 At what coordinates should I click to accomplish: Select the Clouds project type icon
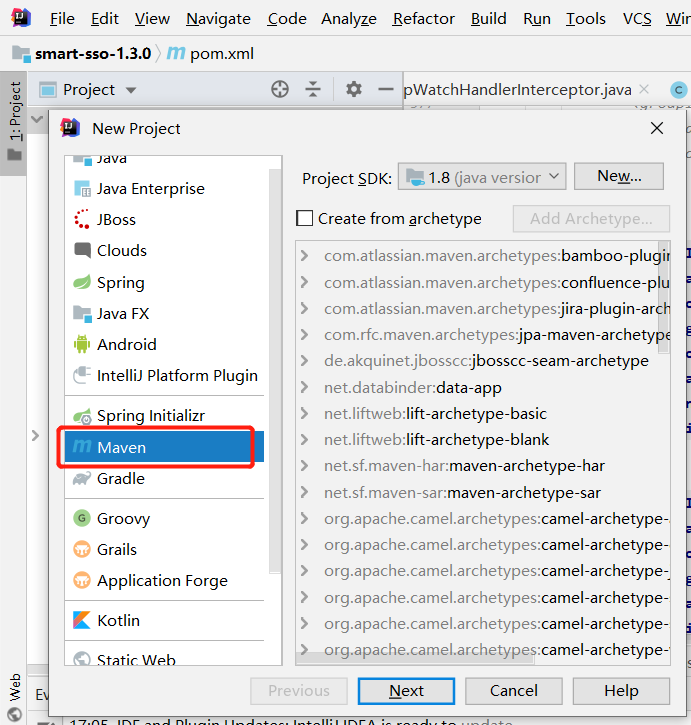[82, 250]
